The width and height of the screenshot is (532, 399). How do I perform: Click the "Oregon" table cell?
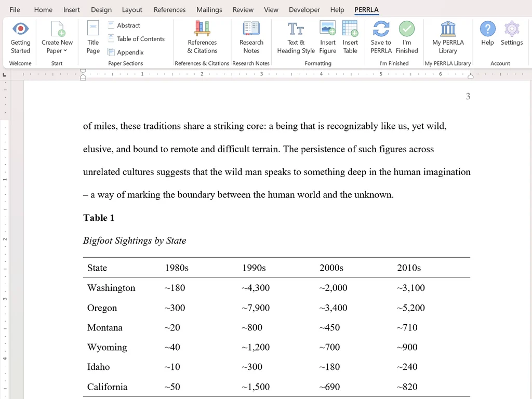pos(102,308)
